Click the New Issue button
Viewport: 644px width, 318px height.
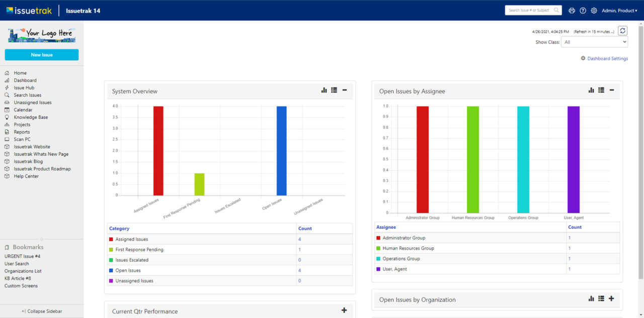pyautogui.click(x=41, y=54)
